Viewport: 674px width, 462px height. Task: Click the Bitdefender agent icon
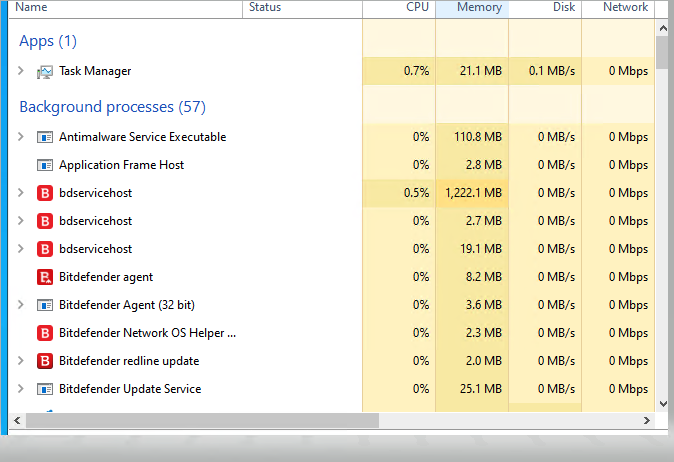45,277
